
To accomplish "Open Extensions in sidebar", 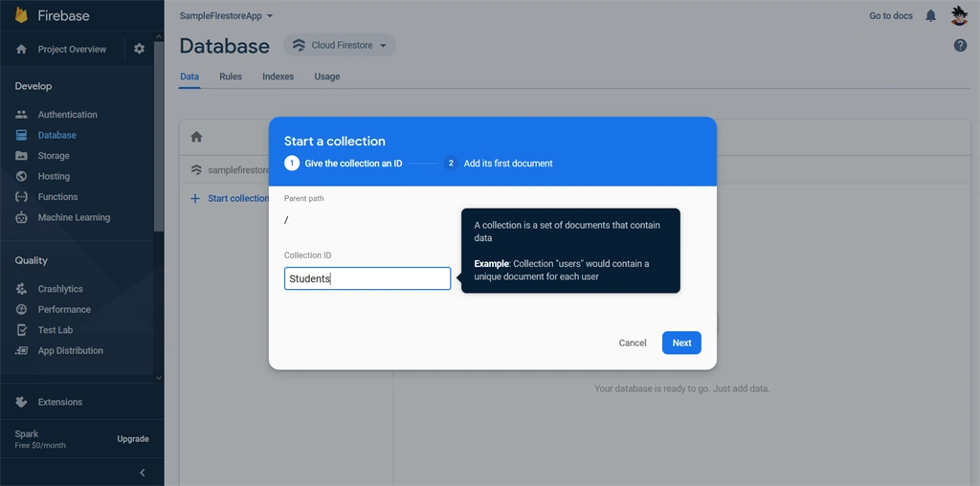I will [60, 402].
